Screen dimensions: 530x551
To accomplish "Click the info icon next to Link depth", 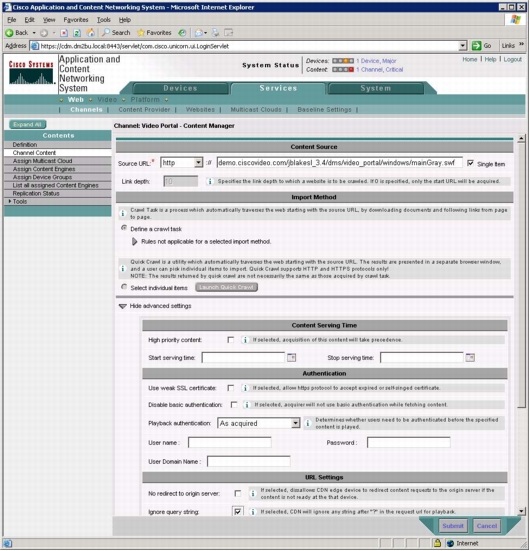I will [210, 181].
